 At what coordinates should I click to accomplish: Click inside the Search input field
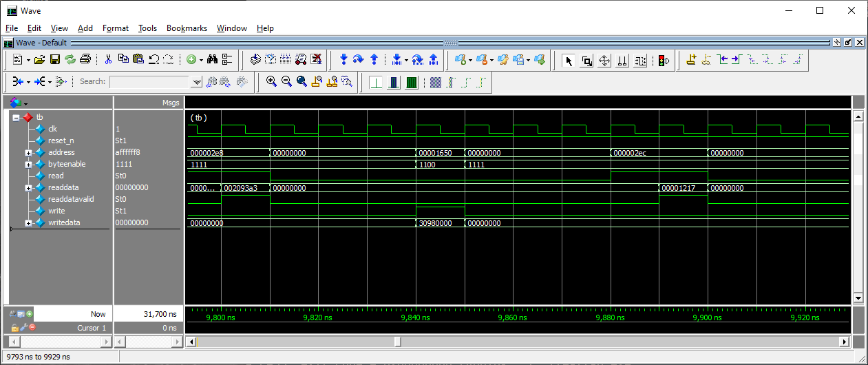coord(149,81)
